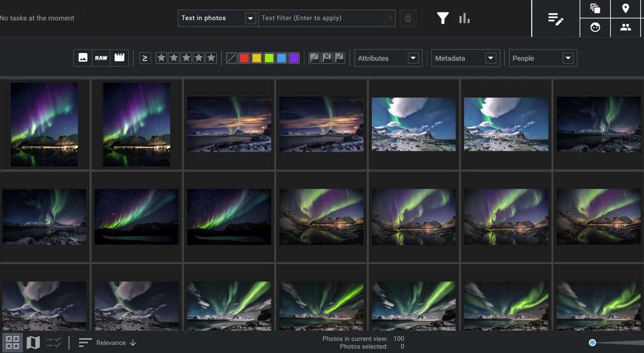Image resolution: width=644 pixels, height=353 pixels.
Task: Select the yellow color label
Action: 257,58
